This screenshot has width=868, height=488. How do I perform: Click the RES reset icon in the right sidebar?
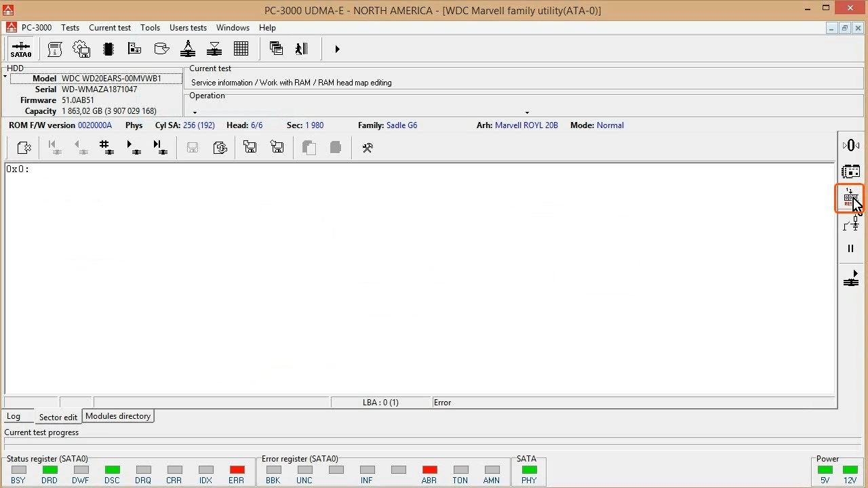click(x=850, y=198)
